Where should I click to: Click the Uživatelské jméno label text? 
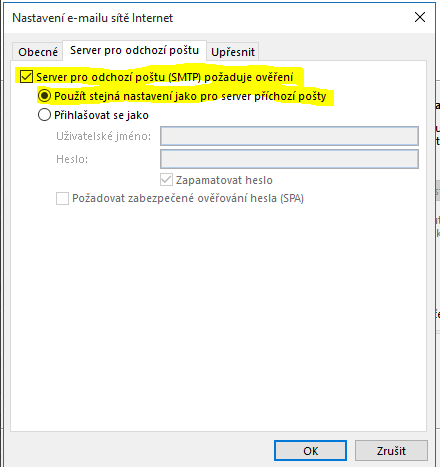(x=103, y=136)
